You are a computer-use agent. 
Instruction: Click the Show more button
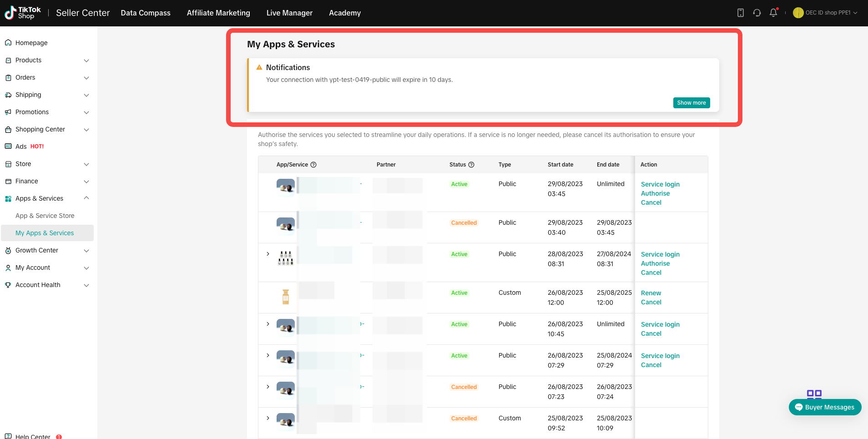[691, 103]
